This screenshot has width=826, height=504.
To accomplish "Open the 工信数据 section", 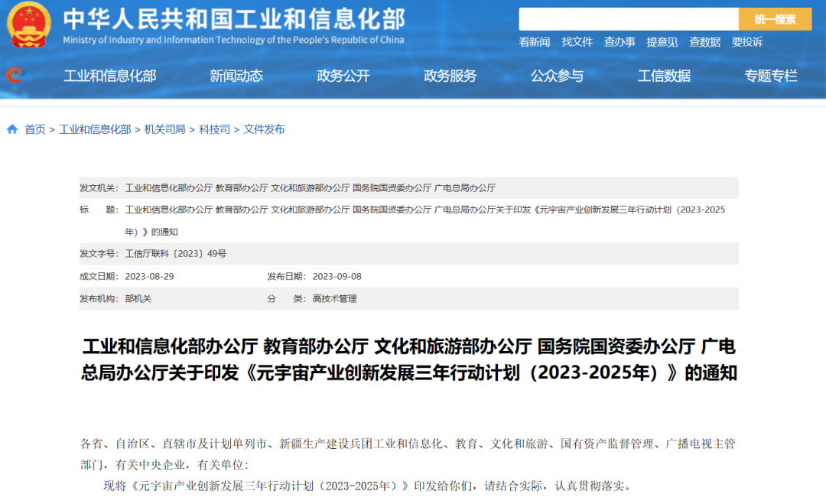I will tap(663, 76).
